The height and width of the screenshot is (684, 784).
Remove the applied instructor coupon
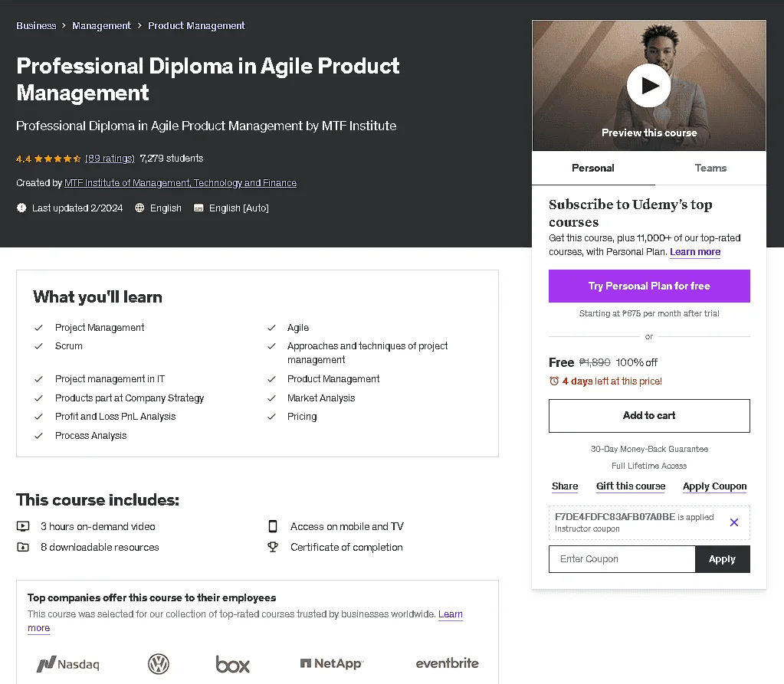pyautogui.click(x=733, y=522)
